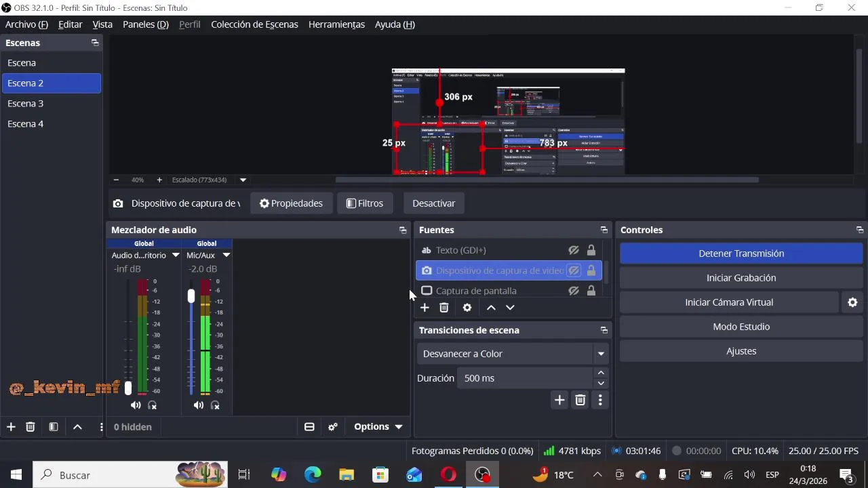Open Audio de escritorio channel dropdown arrow
This screenshot has height=488, width=868.
click(x=176, y=256)
